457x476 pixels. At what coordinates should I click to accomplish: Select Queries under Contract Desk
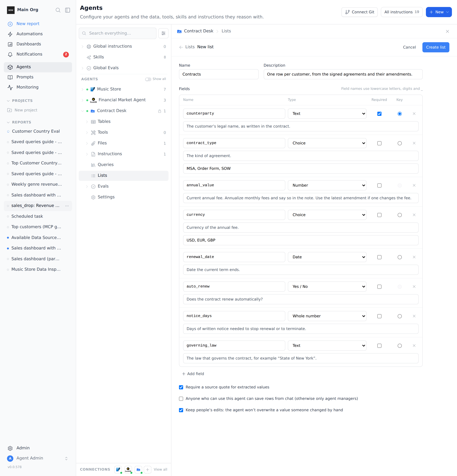tap(123, 165)
